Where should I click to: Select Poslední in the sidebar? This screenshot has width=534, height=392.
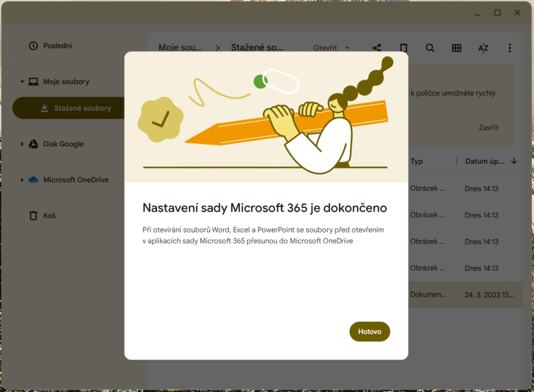57,46
